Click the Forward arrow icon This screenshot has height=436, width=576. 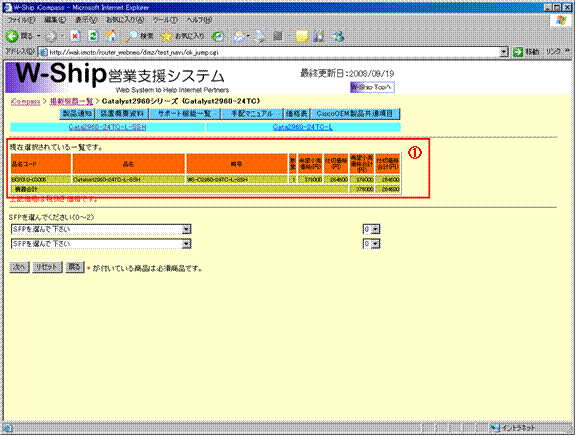click(x=51, y=36)
